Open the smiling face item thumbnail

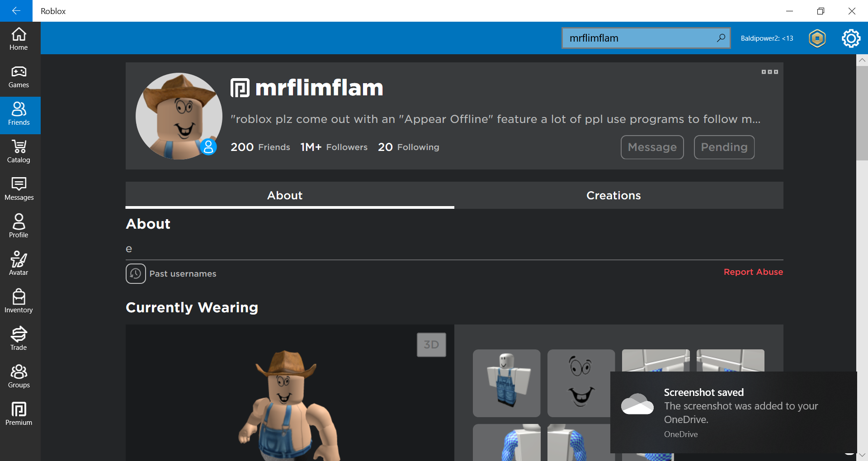point(581,383)
